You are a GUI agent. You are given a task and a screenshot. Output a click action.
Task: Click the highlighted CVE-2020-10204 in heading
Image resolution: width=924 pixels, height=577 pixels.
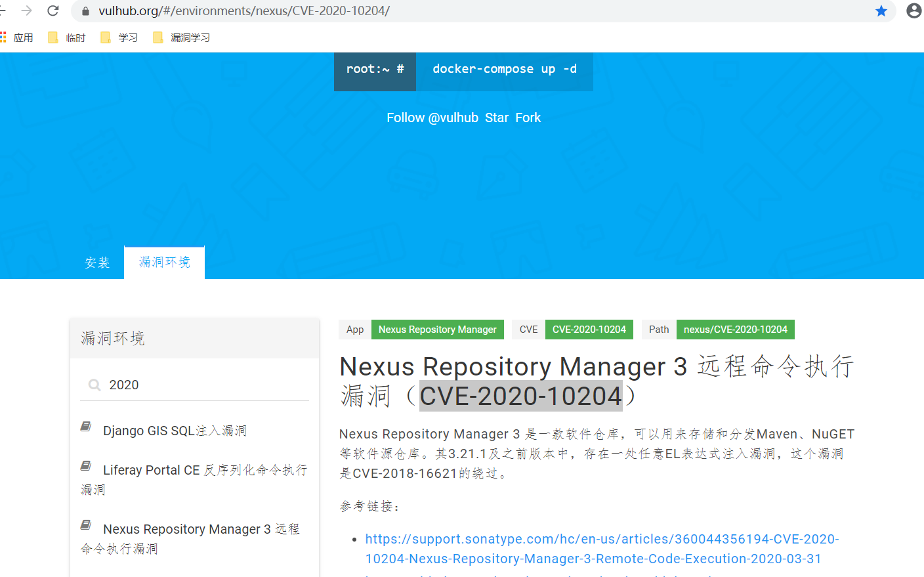[521, 396]
